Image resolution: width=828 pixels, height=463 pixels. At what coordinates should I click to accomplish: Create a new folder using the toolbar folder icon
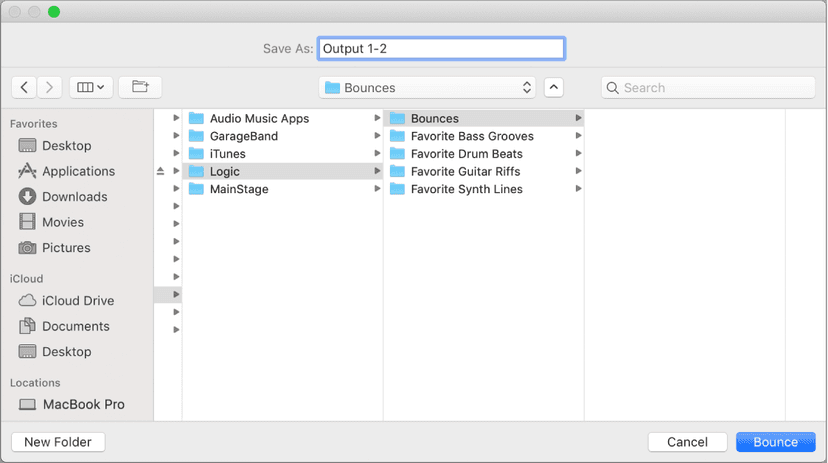point(140,87)
